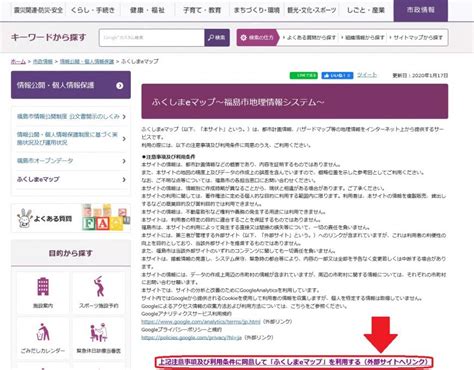This screenshot has height=370, width=474.
Task: Focus the Google custom search field
Action: [152, 38]
